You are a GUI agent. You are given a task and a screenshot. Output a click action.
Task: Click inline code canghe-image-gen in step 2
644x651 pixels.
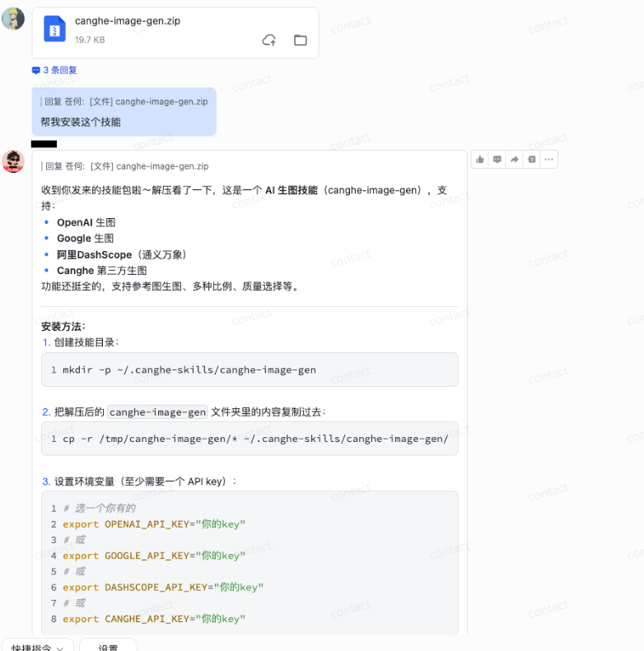[x=157, y=412]
